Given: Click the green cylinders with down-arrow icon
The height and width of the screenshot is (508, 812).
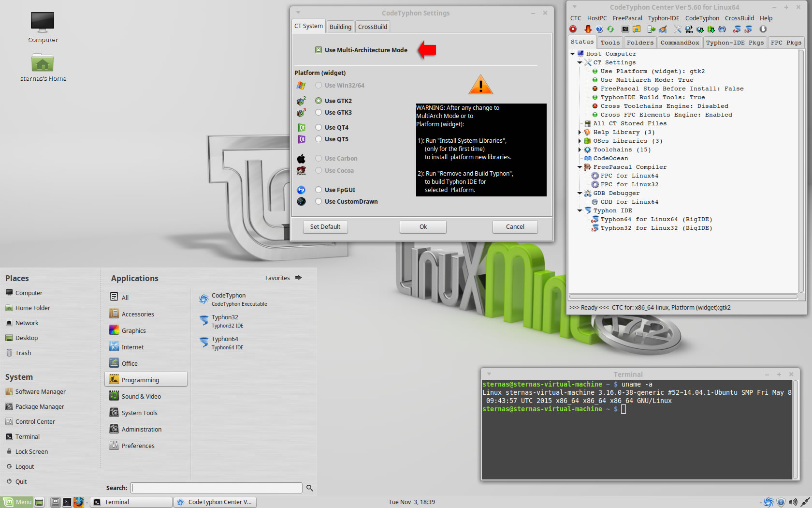Looking at the screenshot, I should [x=711, y=29].
